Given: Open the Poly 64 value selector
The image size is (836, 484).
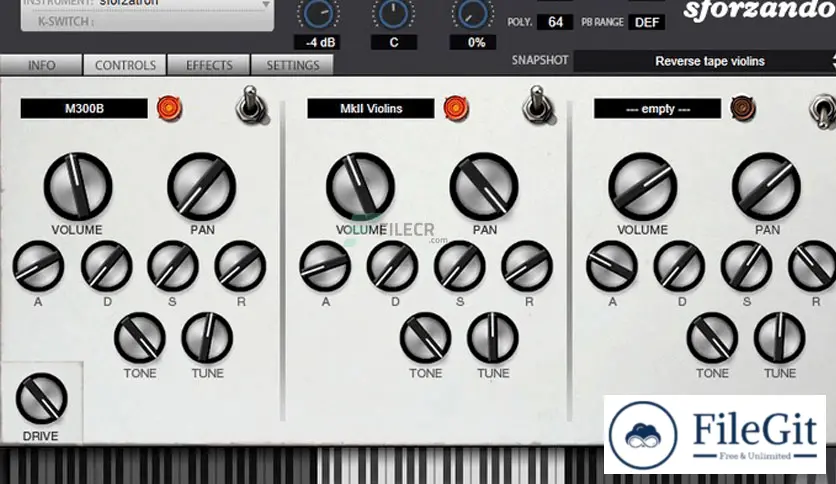Looking at the screenshot, I should tap(555, 22).
